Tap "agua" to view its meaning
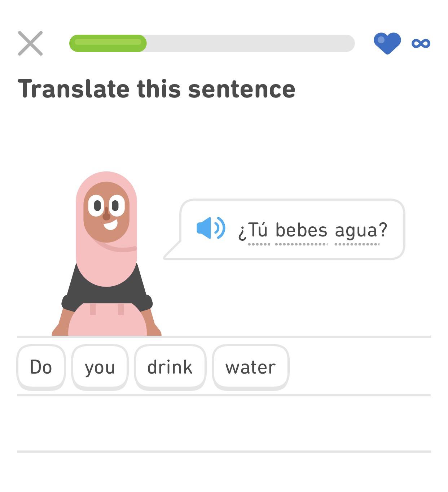448x492 pixels. 357,229
